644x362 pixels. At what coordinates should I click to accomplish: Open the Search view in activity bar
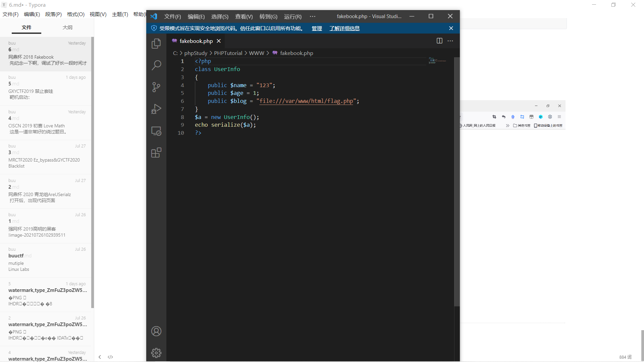pyautogui.click(x=156, y=65)
